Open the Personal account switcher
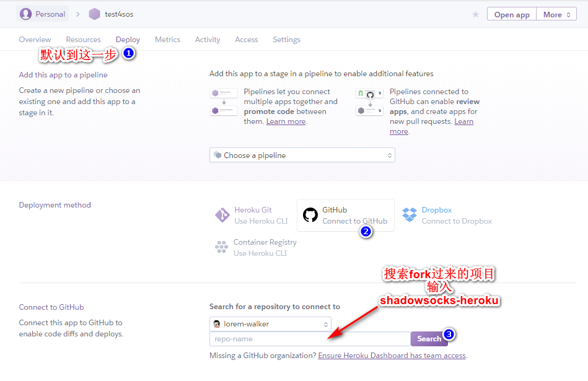588x381 pixels. 42,14
